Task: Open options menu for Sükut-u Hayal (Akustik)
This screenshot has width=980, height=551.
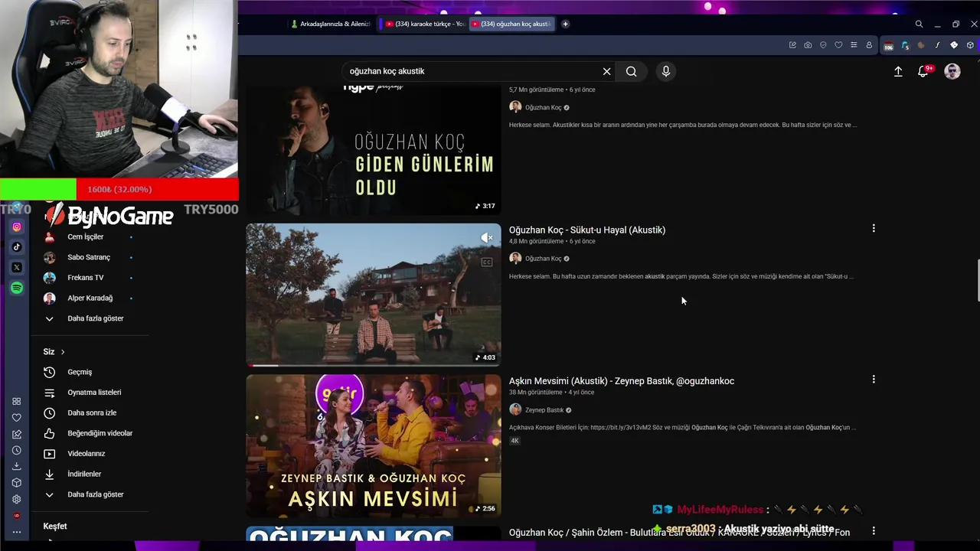Action: pos(874,228)
